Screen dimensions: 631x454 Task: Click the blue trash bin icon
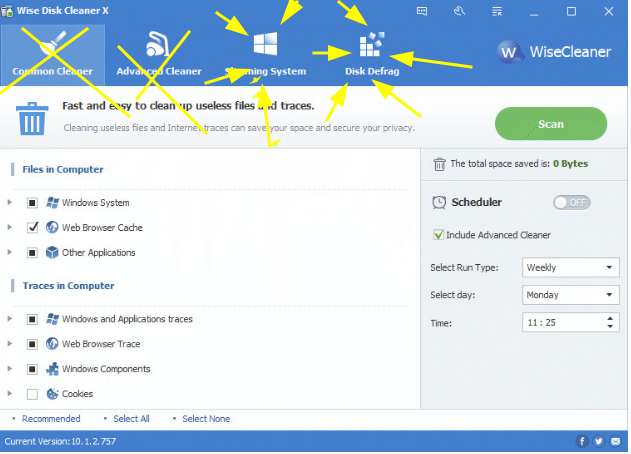pos(32,119)
